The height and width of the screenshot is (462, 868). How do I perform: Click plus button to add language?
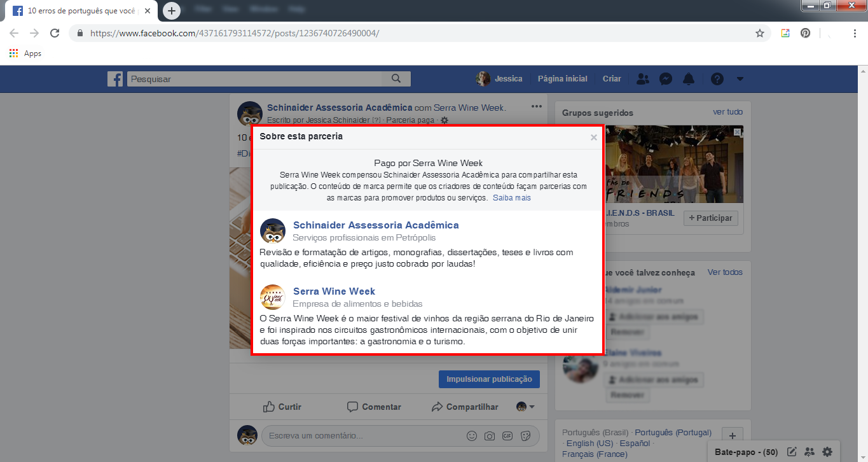[732, 436]
